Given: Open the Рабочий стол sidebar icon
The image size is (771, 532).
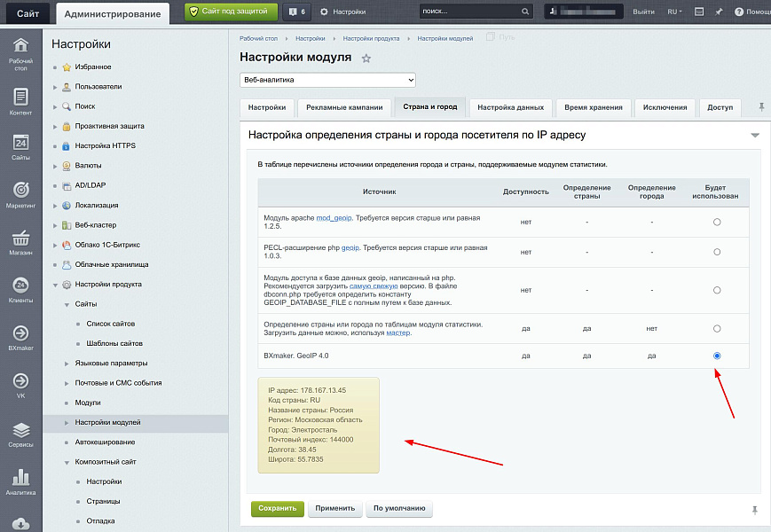Looking at the screenshot, I should coord(20,51).
